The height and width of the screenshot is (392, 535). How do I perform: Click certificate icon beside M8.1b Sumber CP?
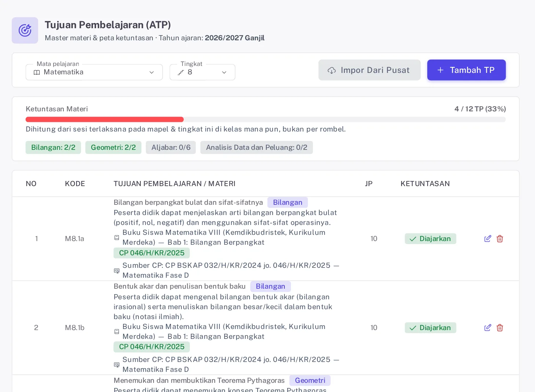(x=117, y=365)
